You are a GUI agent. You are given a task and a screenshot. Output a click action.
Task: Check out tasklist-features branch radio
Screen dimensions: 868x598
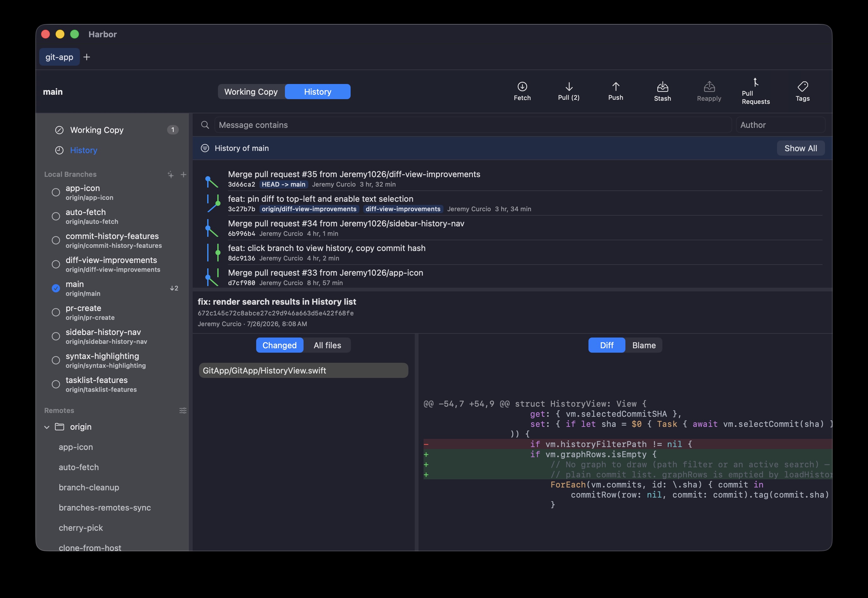[56, 384]
